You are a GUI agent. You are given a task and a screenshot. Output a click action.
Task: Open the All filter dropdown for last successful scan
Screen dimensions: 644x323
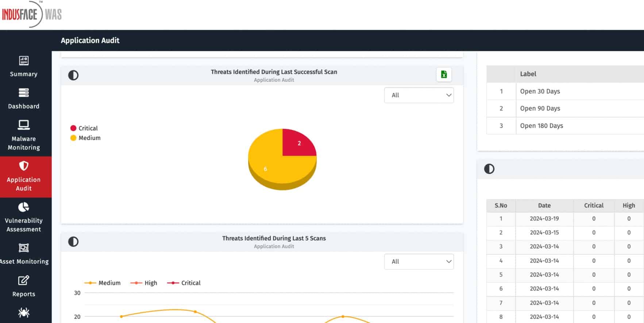click(419, 95)
